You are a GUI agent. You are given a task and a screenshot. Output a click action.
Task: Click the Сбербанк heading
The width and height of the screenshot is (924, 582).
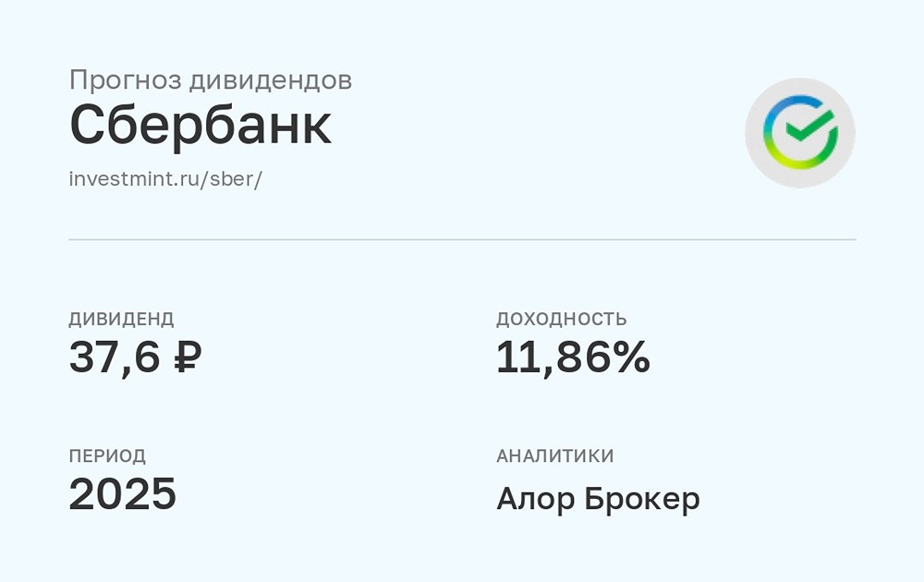(201, 127)
